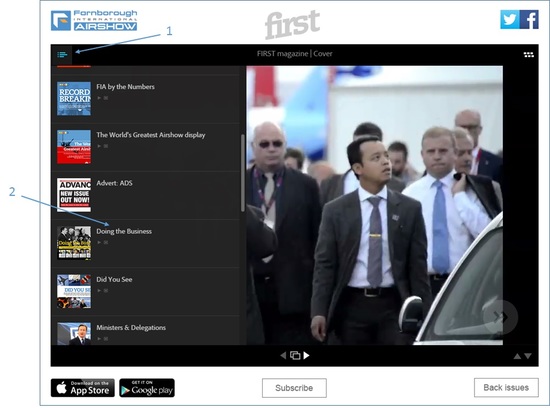Viewport: 550px width, 408px height.
Task: Open the Twitter share icon
Action: coord(510,19)
